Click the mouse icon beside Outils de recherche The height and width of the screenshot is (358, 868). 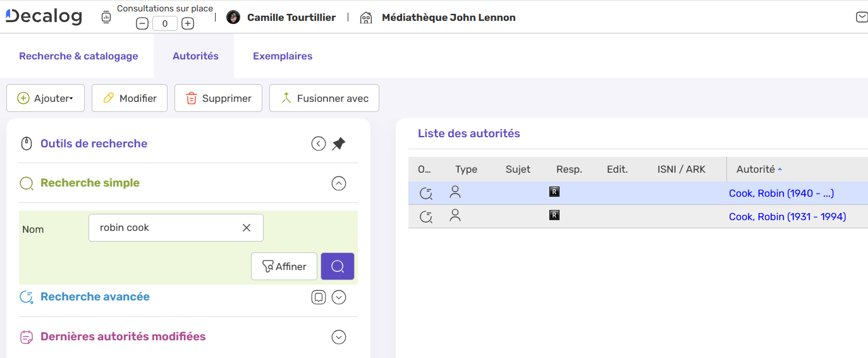pyautogui.click(x=27, y=144)
